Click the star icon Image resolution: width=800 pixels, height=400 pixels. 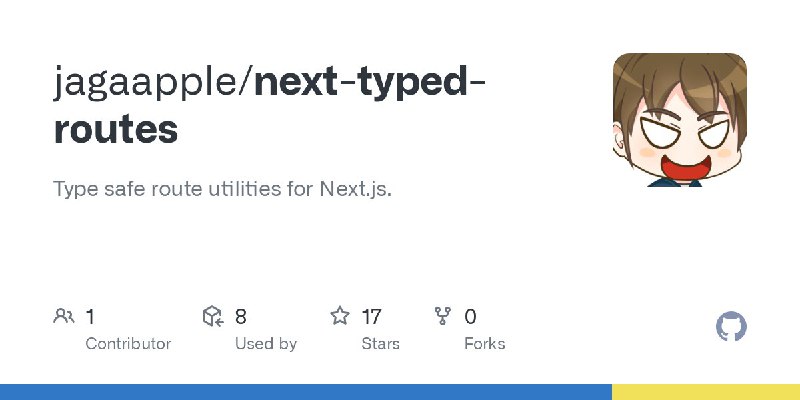[340, 316]
